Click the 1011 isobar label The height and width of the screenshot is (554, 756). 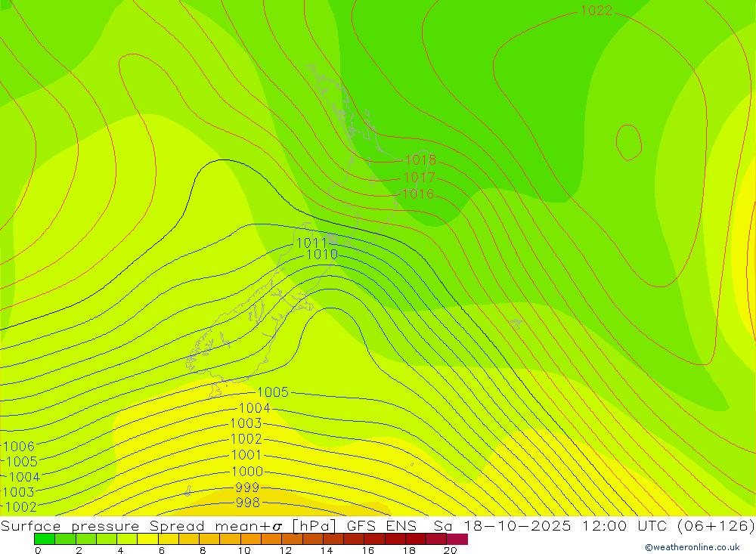click(311, 243)
